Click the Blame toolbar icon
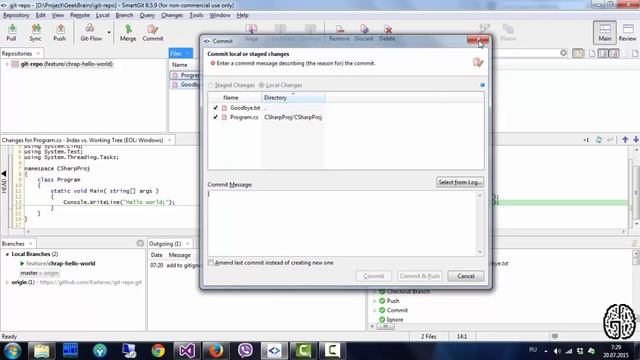Image resolution: width=640 pixels, height=360 pixels. tap(508, 33)
